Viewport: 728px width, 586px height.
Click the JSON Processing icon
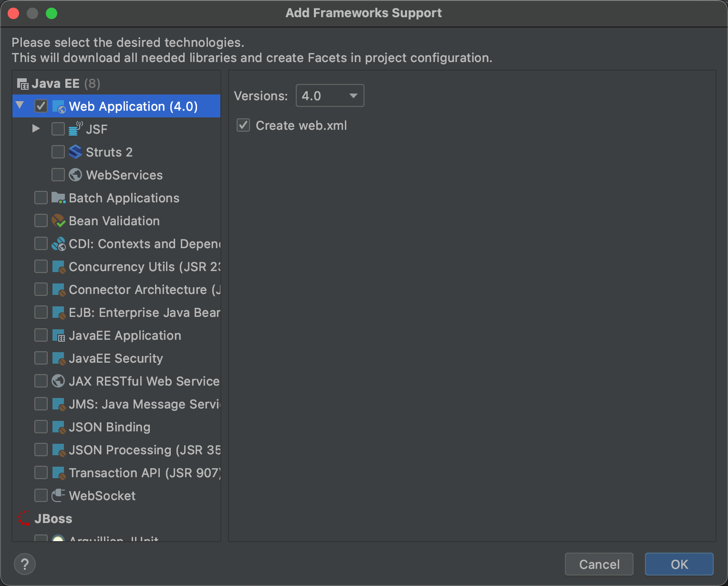59,450
